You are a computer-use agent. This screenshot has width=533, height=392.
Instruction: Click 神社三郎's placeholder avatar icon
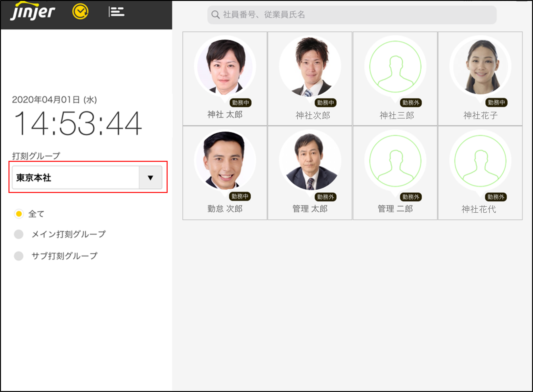click(395, 67)
